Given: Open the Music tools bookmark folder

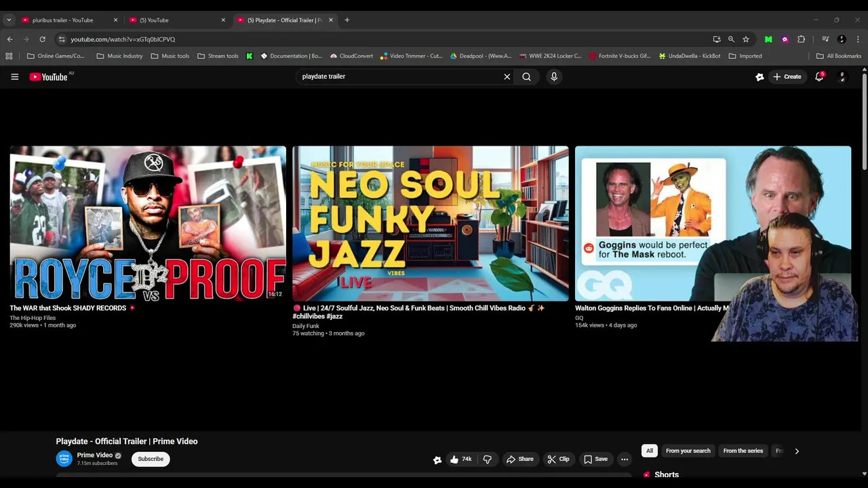Looking at the screenshot, I should point(170,56).
